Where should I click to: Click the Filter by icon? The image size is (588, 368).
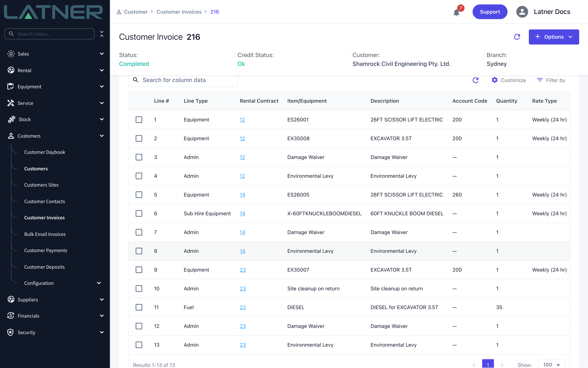coord(540,80)
